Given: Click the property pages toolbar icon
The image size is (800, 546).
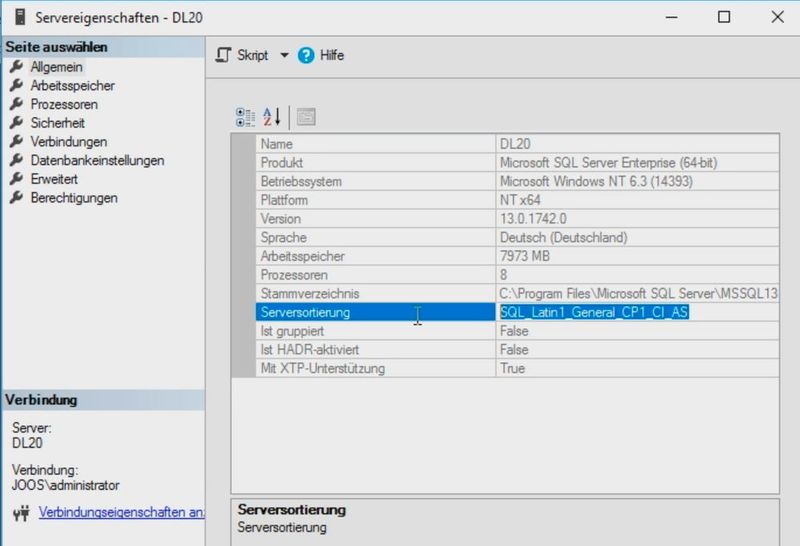Looking at the screenshot, I should coord(306,117).
